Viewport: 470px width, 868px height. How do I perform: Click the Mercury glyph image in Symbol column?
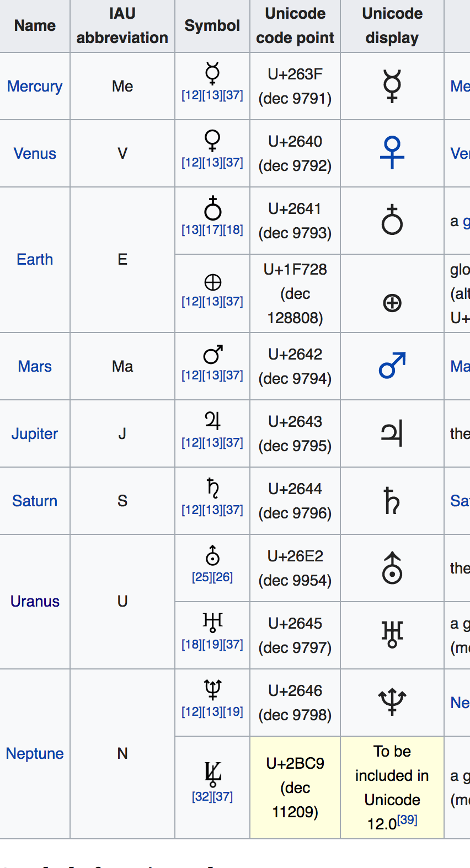(x=212, y=73)
